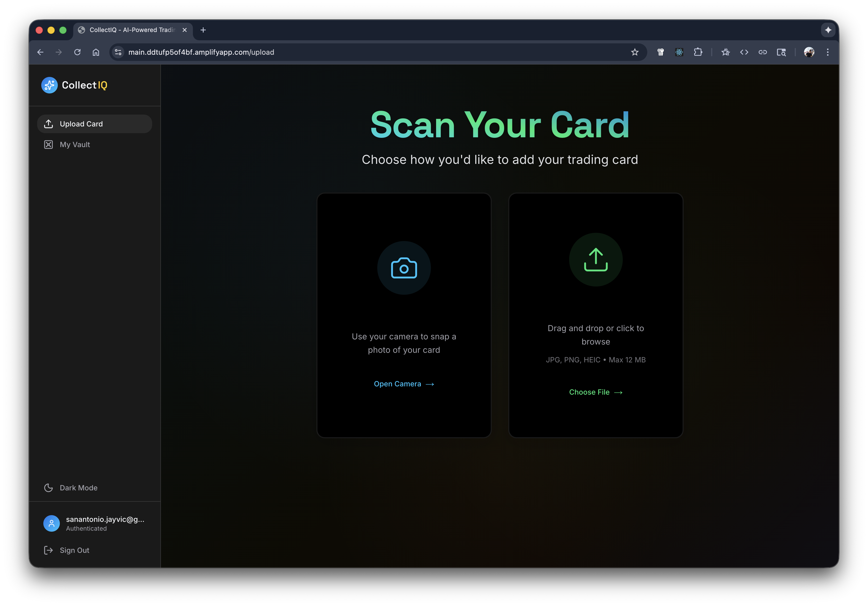Open React Developer Tools extension icon
Screen dimensions: 868x606
click(679, 52)
